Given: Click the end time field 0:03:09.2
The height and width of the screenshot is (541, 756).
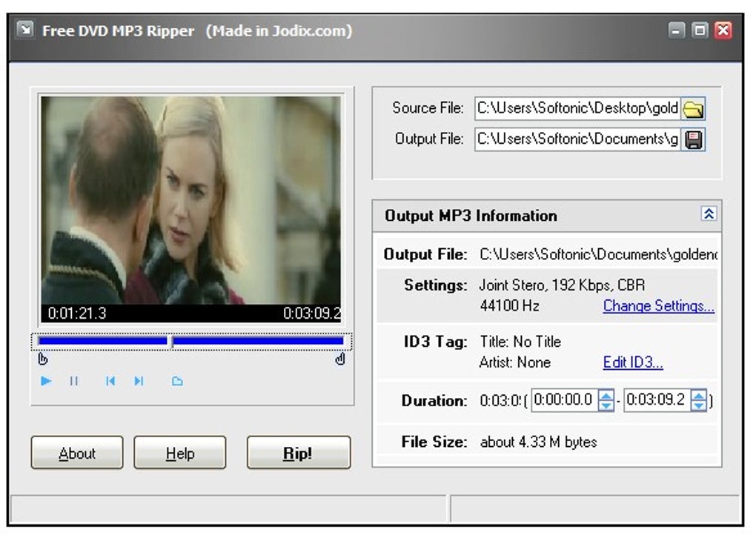Looking at the screenshot, I should pos(657,399).
